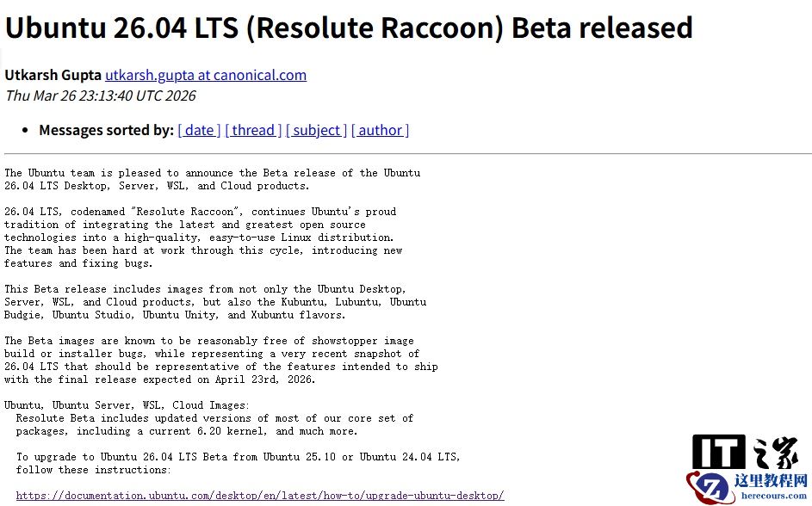Click the 这里教程网 watermark text

(x=770, y=480)
